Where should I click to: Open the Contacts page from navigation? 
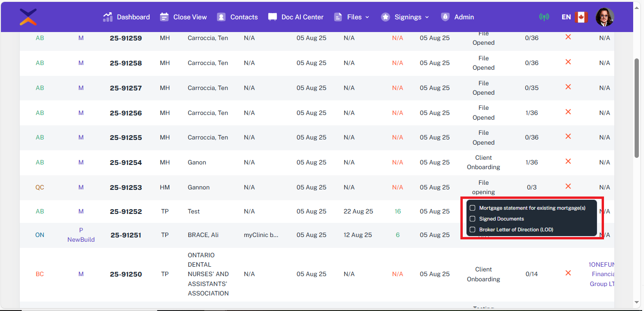point(243,17)
